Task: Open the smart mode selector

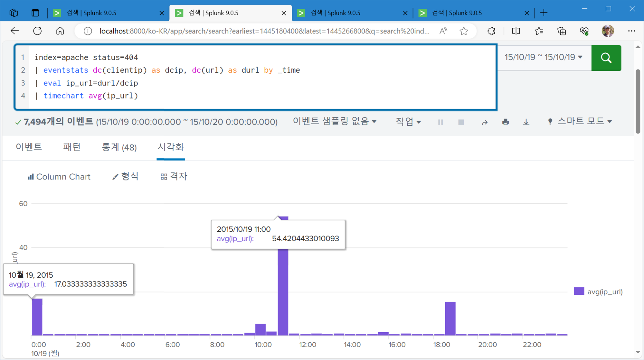Action: tap(580, 121)
